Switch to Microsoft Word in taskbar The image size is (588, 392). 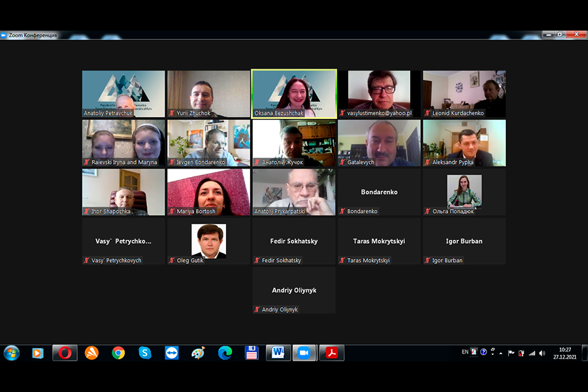(x=278, y=353)
